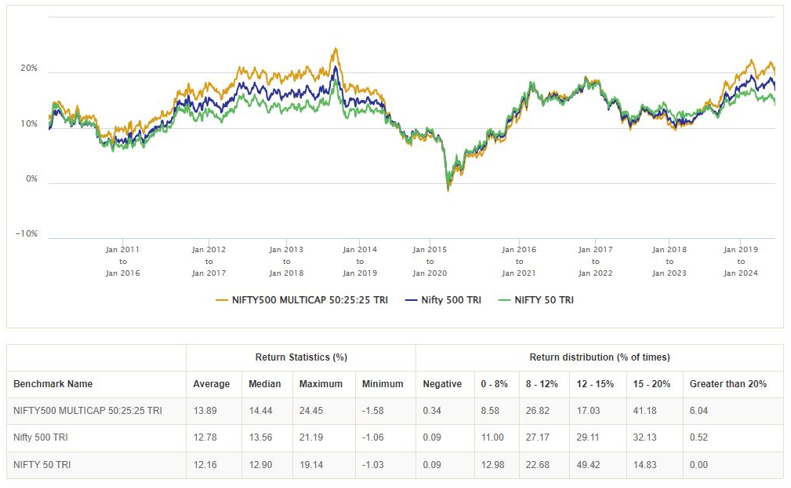This screenshot has width=791, height=488.
Task: Click the 29.11 cell
Action: point(588,438)
